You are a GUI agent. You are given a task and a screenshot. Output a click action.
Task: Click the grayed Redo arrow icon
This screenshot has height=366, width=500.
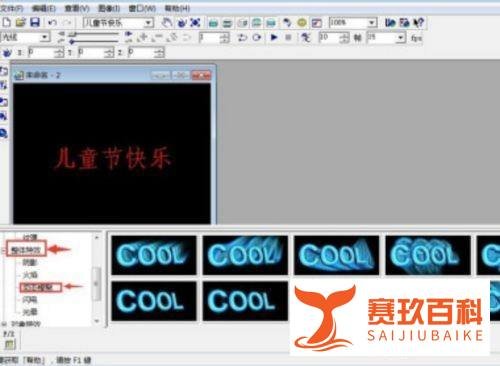(67, 23)
